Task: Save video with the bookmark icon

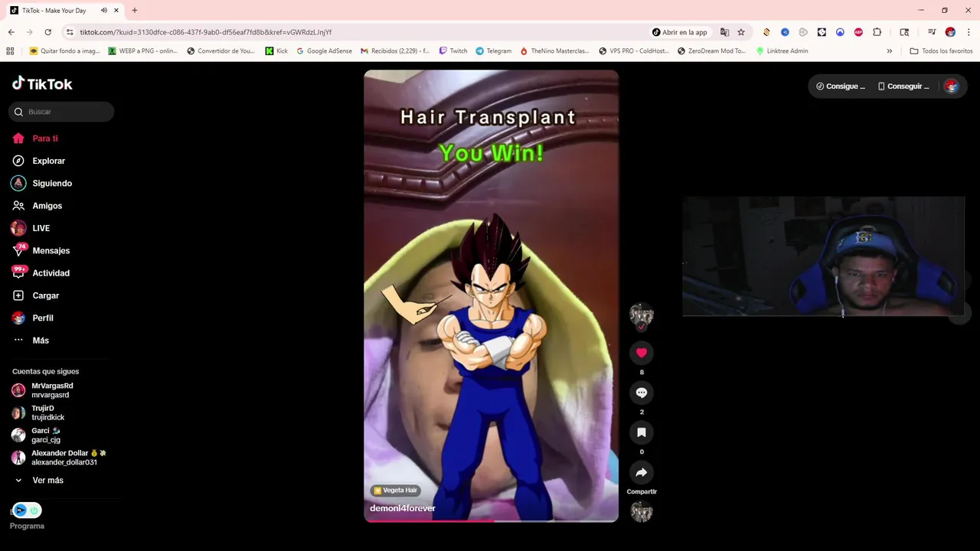Action: [642, 432]
